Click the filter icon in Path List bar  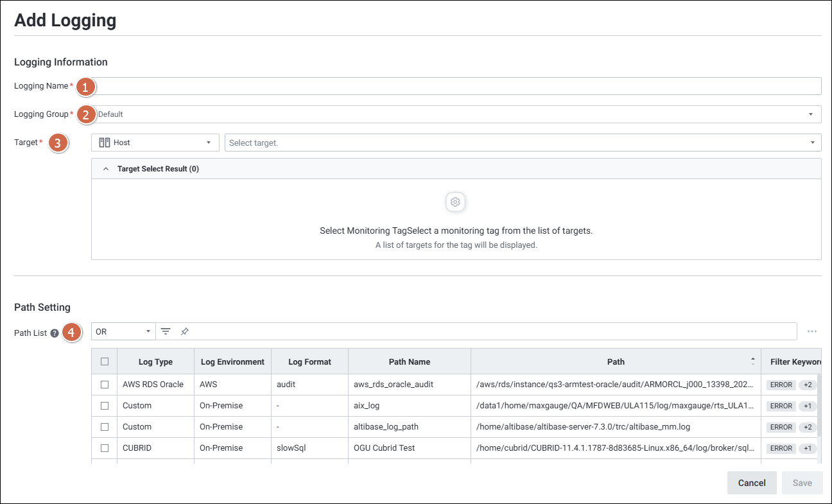click(166, 331)
